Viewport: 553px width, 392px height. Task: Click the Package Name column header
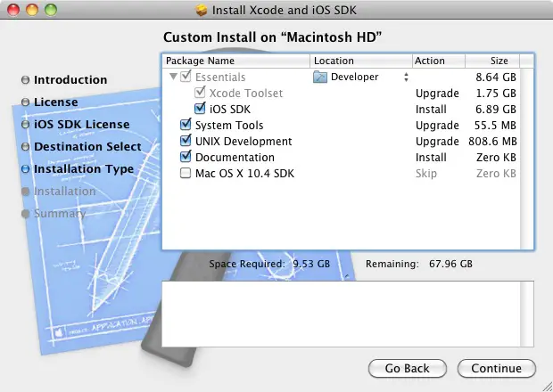[x=236, y=61]
